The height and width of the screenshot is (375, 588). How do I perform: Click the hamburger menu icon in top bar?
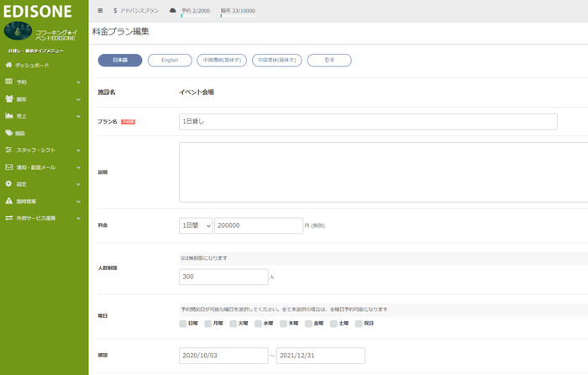pos(101,11)
